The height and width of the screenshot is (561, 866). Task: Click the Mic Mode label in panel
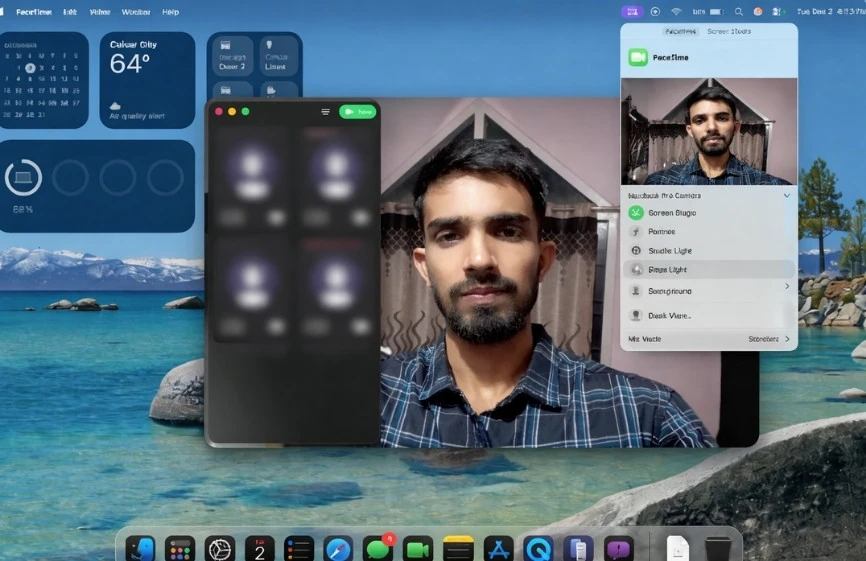(x=645, y=339)
